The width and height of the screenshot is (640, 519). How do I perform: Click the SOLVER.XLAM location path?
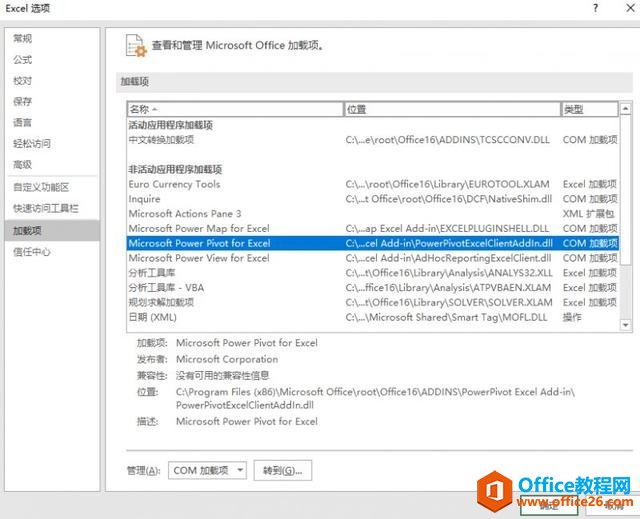pos(449,302)
